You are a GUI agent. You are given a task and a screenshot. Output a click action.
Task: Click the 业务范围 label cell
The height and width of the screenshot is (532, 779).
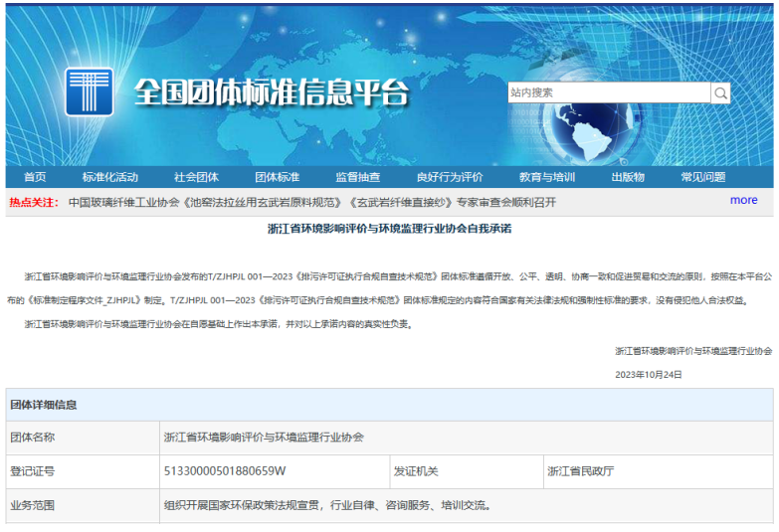click(83, 506)
